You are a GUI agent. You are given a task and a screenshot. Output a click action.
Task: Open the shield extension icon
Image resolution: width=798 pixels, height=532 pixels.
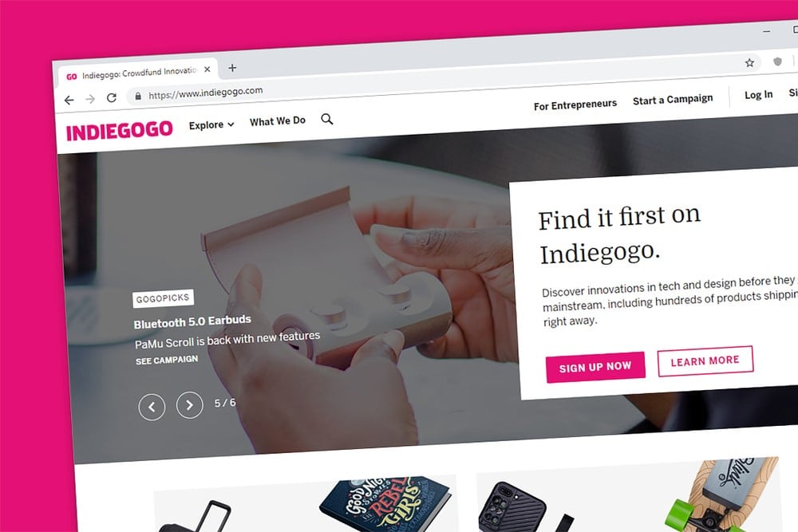(x=777, y=61)
